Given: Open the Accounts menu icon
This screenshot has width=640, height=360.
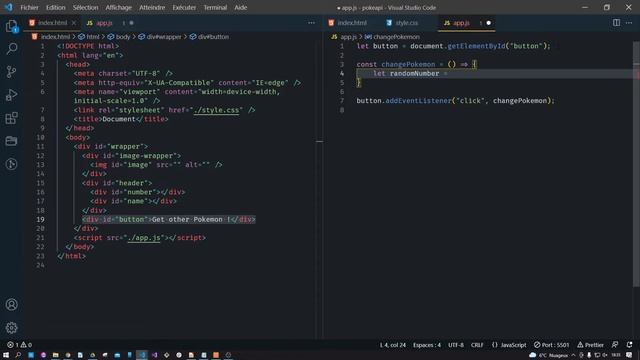Looking at the screenshot, I should [11, 304].
